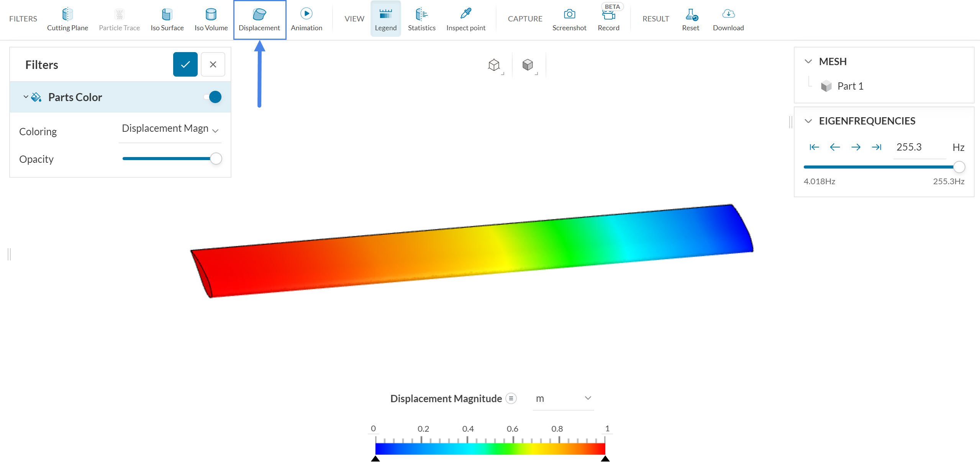Click the Displacement filter tab

[x=259, y=19]
